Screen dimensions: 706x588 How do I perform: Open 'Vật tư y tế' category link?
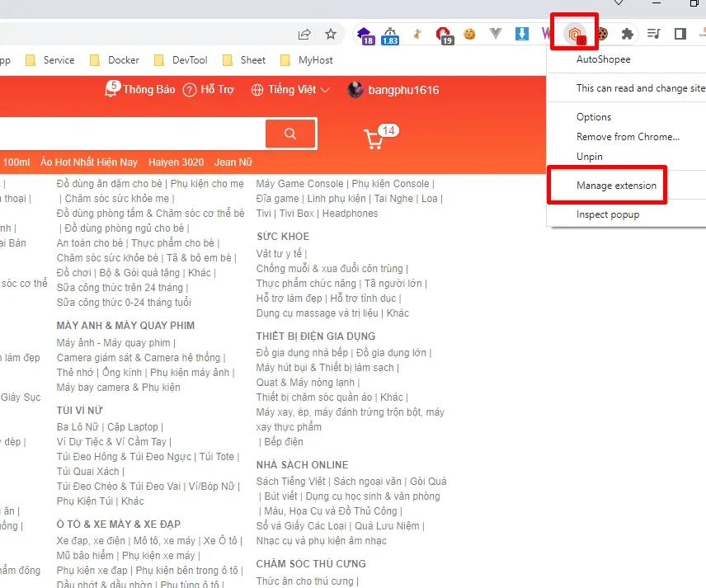click(279, 254)
